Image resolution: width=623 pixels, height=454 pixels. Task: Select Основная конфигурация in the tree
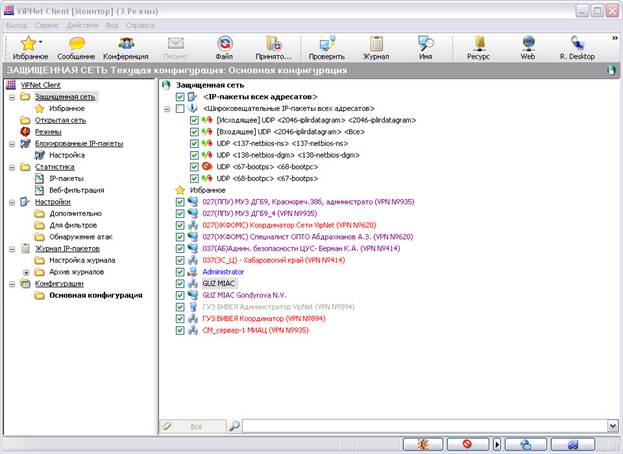[96, 295]
